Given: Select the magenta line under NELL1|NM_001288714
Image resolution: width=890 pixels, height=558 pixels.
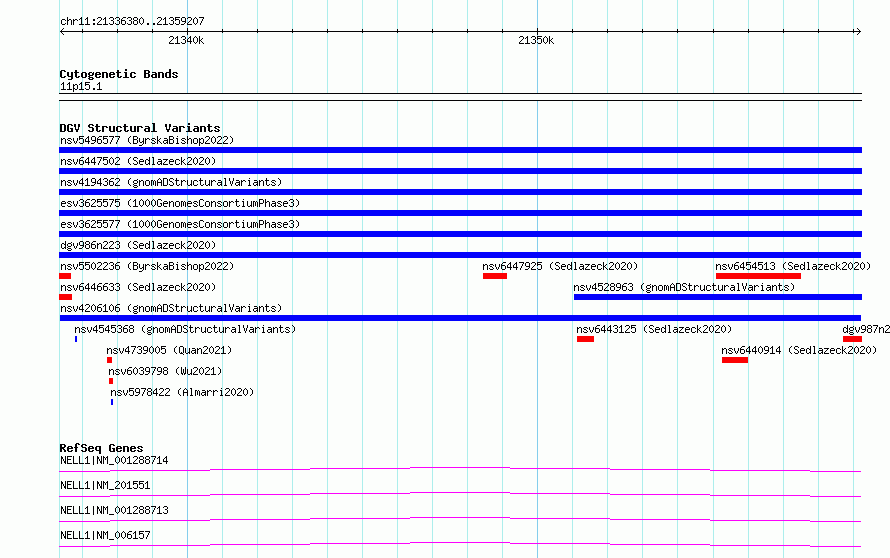Looking at the screenshot, I should (x=460, y=469).
